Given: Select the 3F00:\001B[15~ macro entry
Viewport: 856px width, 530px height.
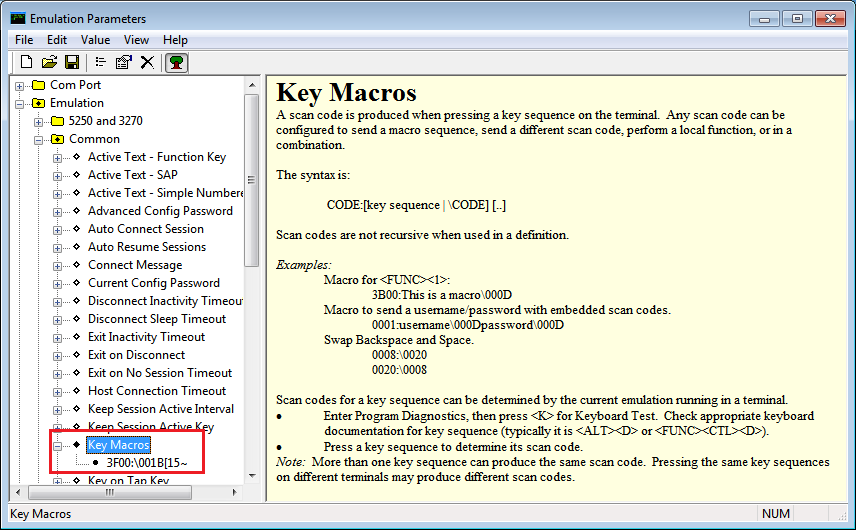Looking at the screenshot, I should pos(147,463).
